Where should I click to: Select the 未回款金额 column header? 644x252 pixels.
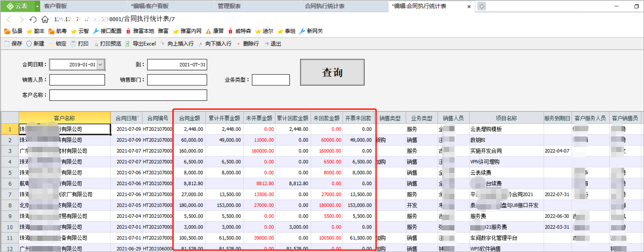[326, 118]
